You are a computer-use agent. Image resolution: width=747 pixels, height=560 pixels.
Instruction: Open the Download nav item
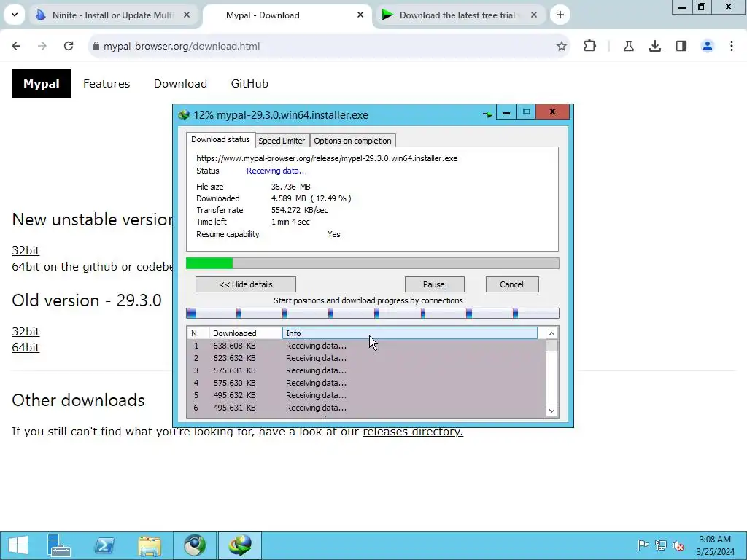click(x=180, y=84)
